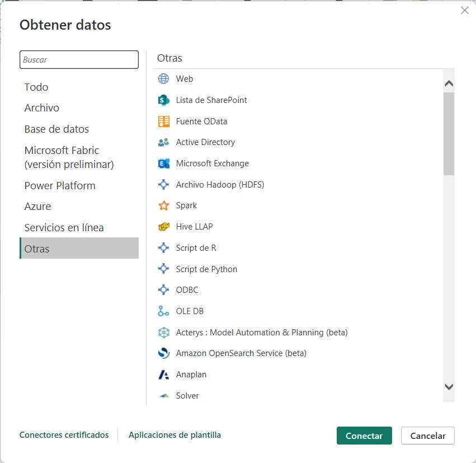Open the Conectores certificados link
This screenshot has height=463, width=476.
(x=64, y=435)
